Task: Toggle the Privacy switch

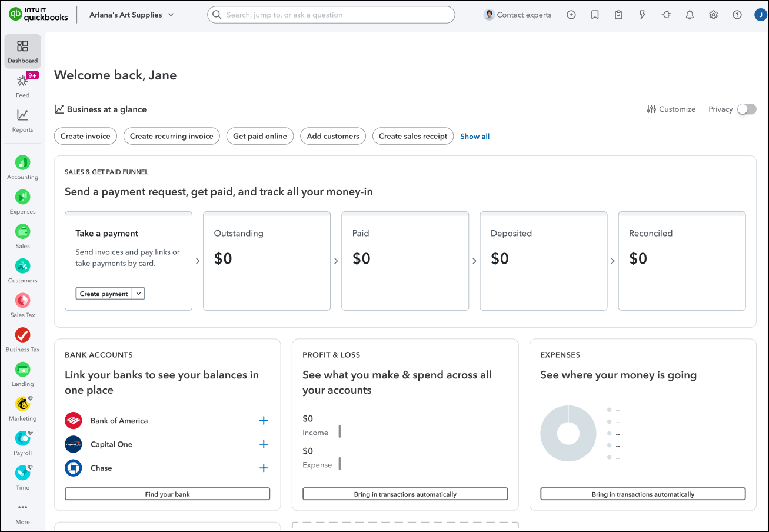Action: (747, 109)
